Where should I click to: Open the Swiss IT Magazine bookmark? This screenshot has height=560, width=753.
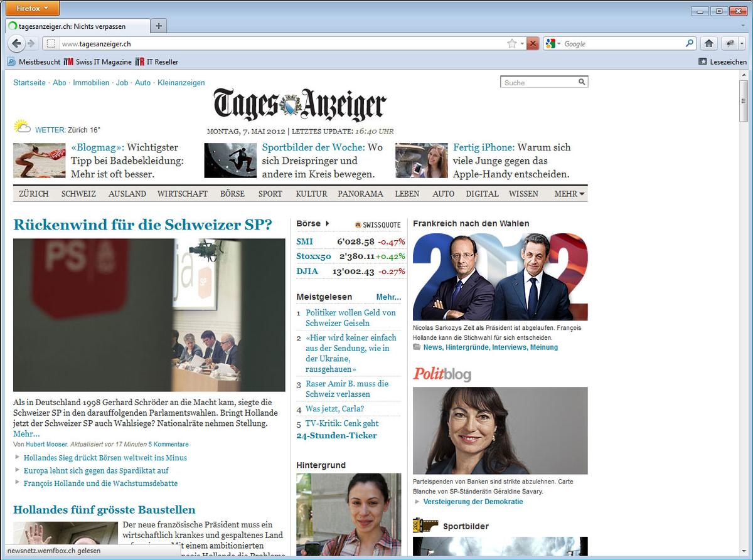click(x=98, y=61)
